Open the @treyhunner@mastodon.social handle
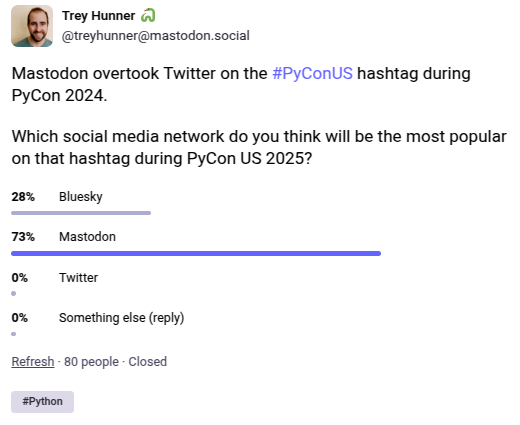Viewport: 520px width, 425px height. (x=156, y=35)
